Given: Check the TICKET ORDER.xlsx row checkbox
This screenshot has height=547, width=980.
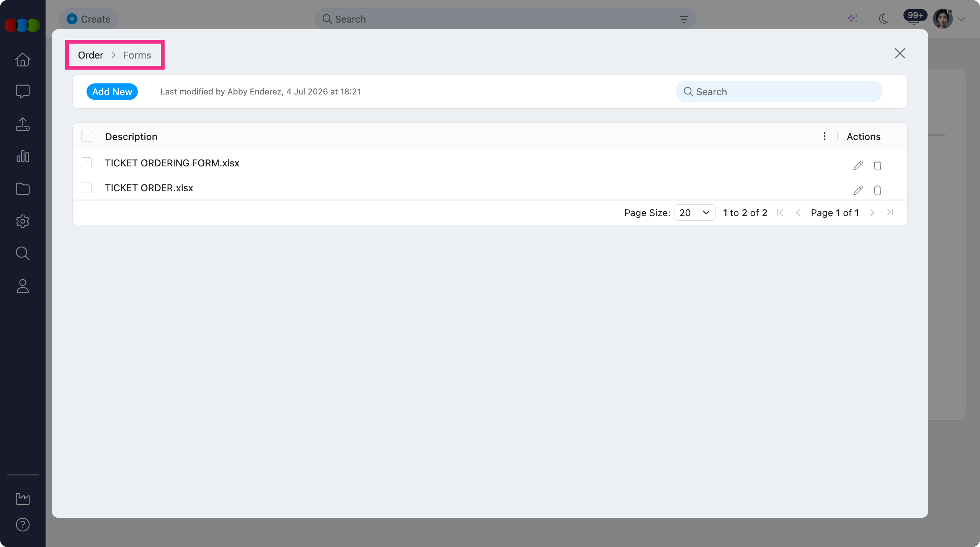Looking at the screenshot, I should [87, 188].
